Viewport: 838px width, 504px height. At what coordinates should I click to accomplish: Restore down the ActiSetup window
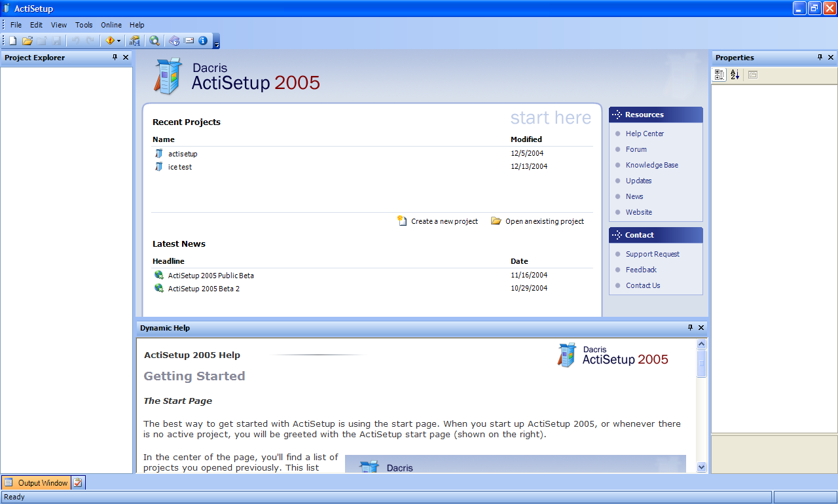click(x=814, y=9)
